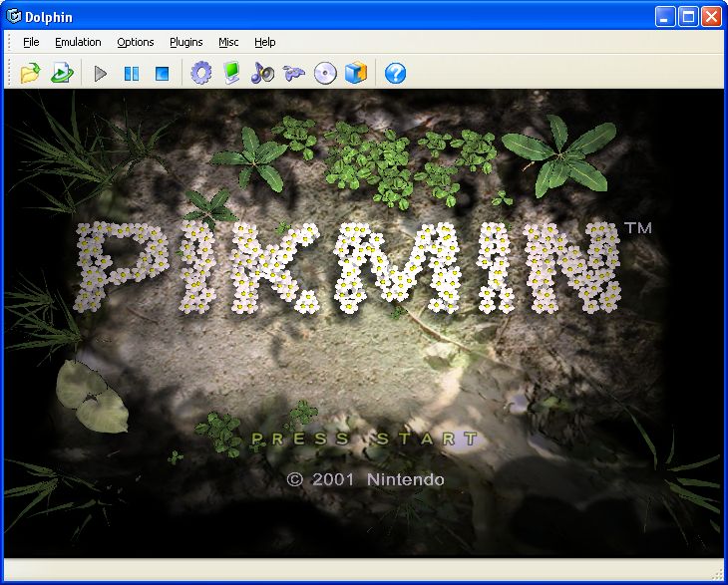Click the Pikmin flower logo

[348, 268]
